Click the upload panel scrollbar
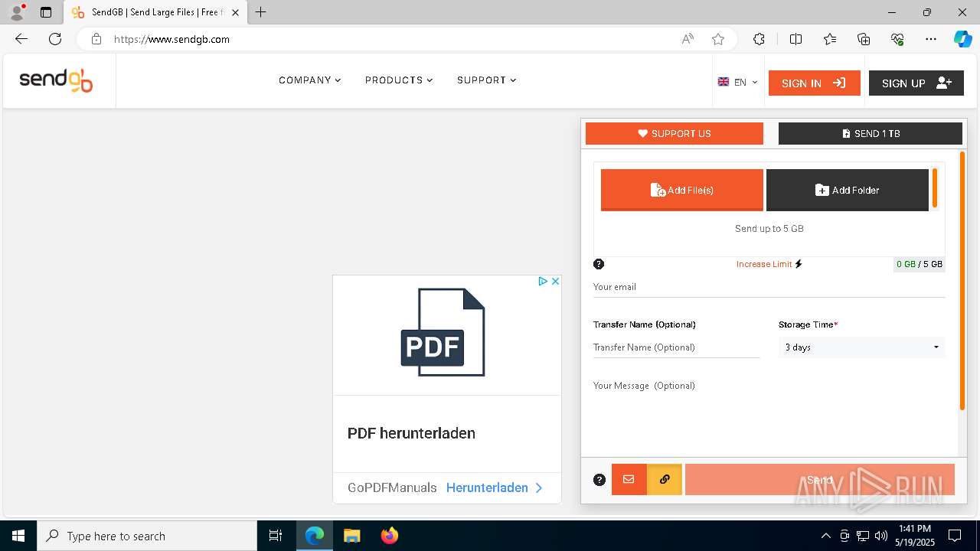 tap(963, 280)
